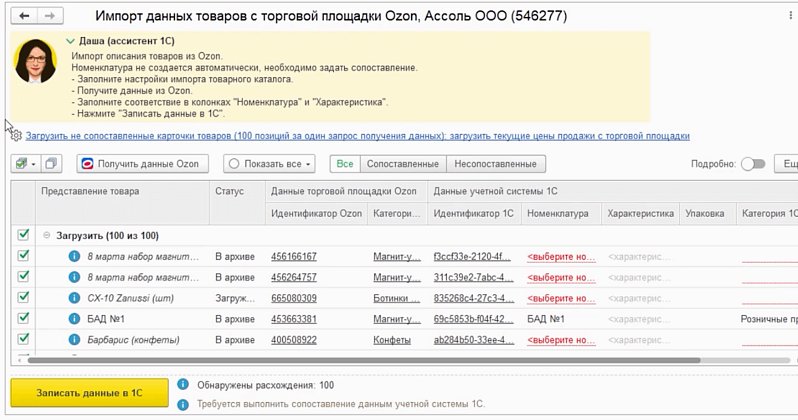Select the Все filter tab
The image size is (798, 420).
[x=345, y=164]
